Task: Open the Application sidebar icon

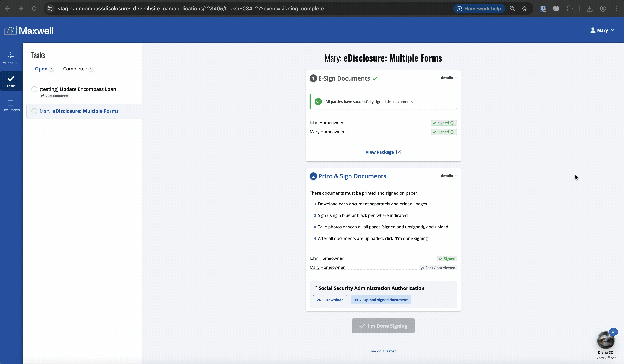Action: (x=11, y=57)
